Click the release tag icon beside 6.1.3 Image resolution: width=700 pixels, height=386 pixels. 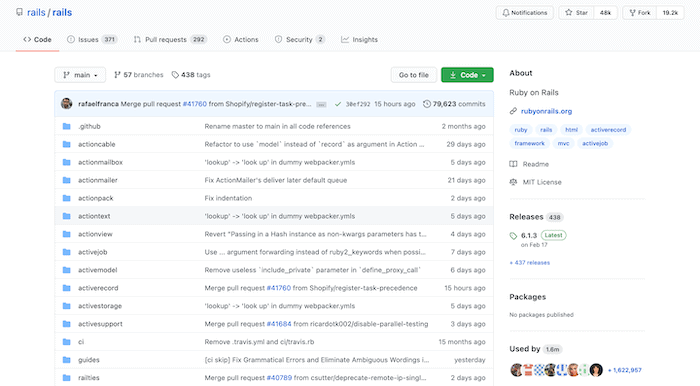click(x=513, y=236)
